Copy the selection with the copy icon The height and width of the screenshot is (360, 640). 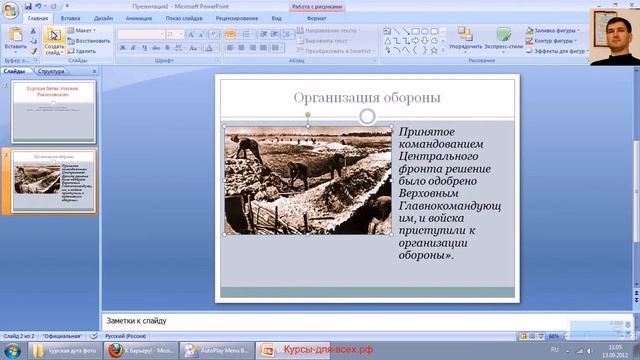pyautogui.click(x=33, y=41)
